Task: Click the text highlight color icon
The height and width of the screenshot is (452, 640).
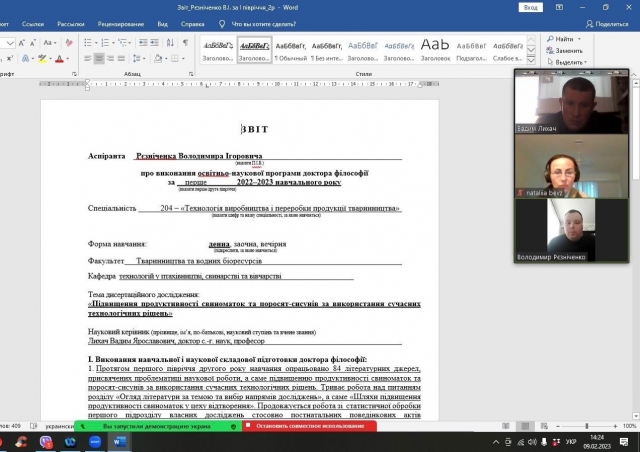Action: tap(41, 59)
